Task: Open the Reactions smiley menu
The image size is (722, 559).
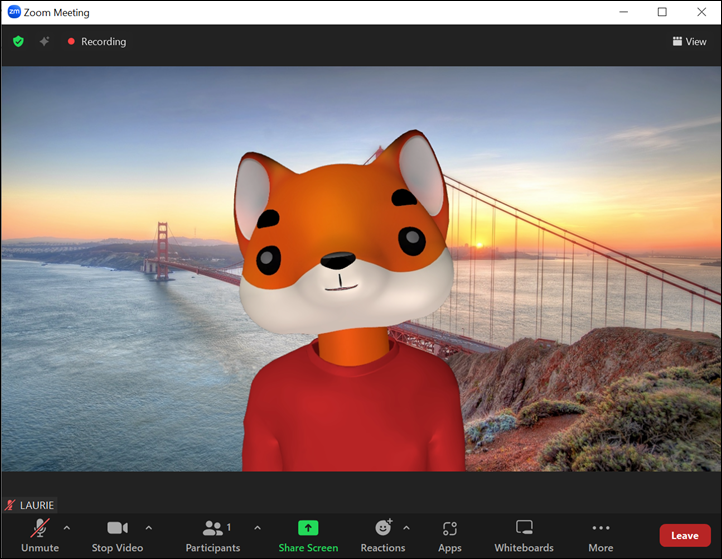Action: pyautogui.click(x=383, y=535)
